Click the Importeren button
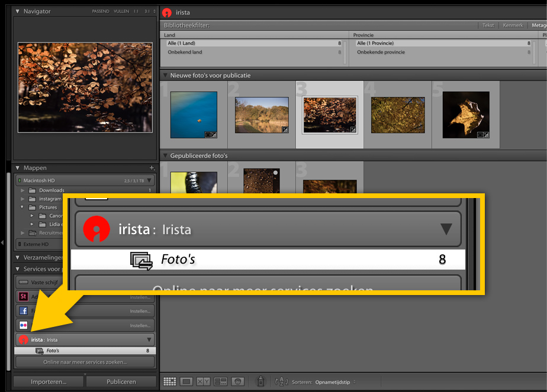The height and width of the screenshot is (392, 547). tap(49, 382)
